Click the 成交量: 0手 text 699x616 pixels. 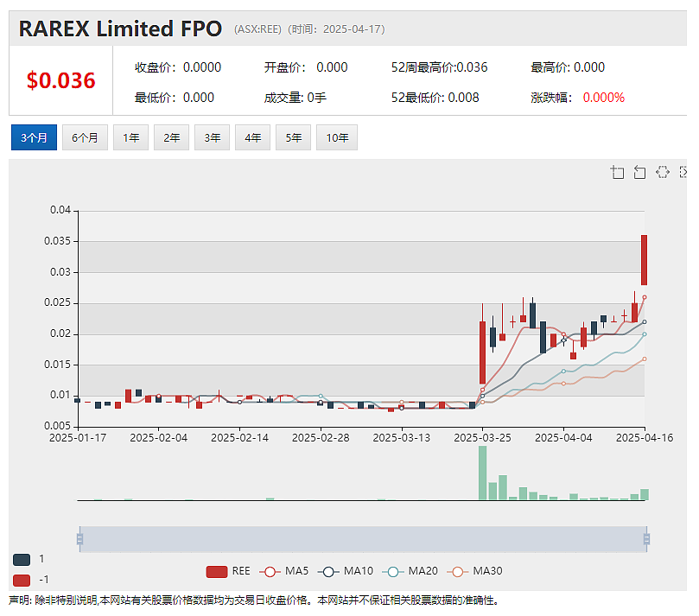(295, 98)
